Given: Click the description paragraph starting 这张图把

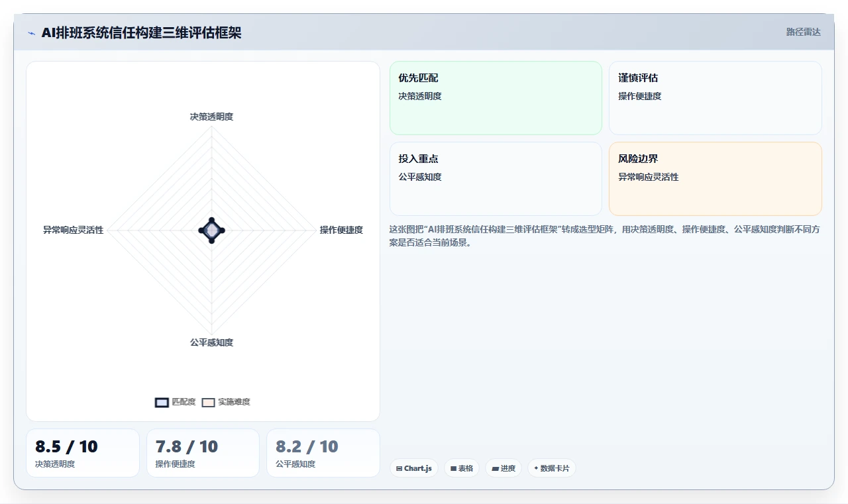Looking at the screenshot, I should tap(606, 236).
